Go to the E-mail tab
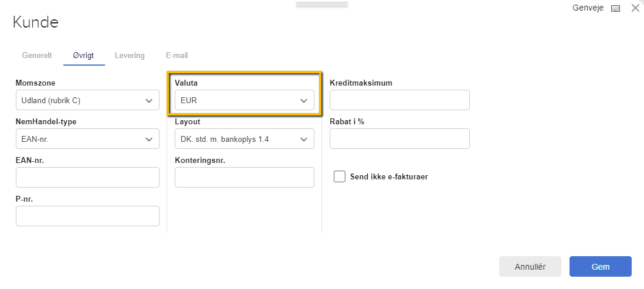The height and width of the screenshot is (289, 644). 177,56
